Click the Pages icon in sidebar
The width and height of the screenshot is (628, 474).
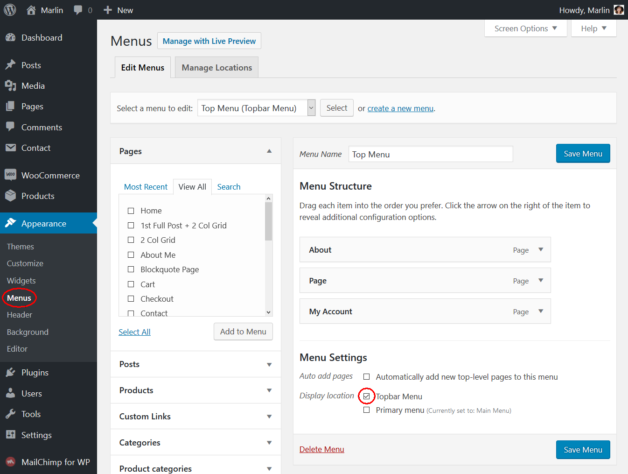pos(10,106)
